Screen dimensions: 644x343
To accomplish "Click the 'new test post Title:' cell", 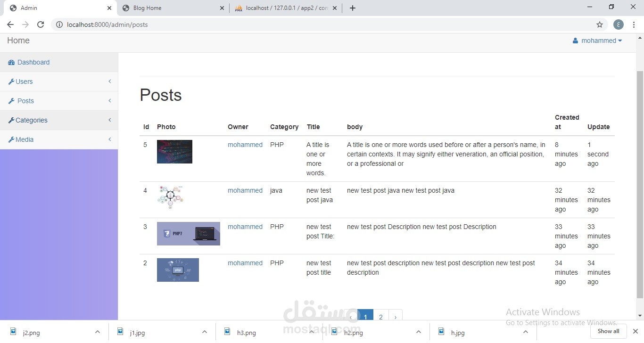I will tap(320, 231).
